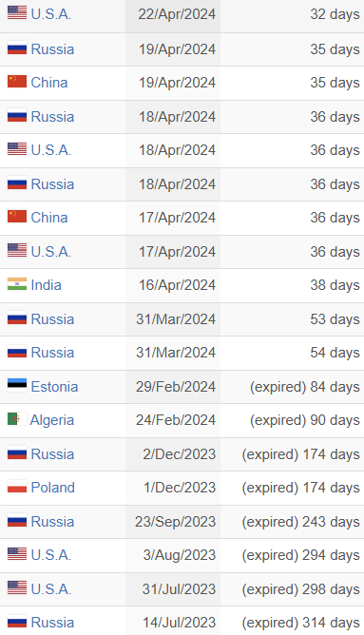Open Russia link dated 23/Sep/2023

point(52,522)
